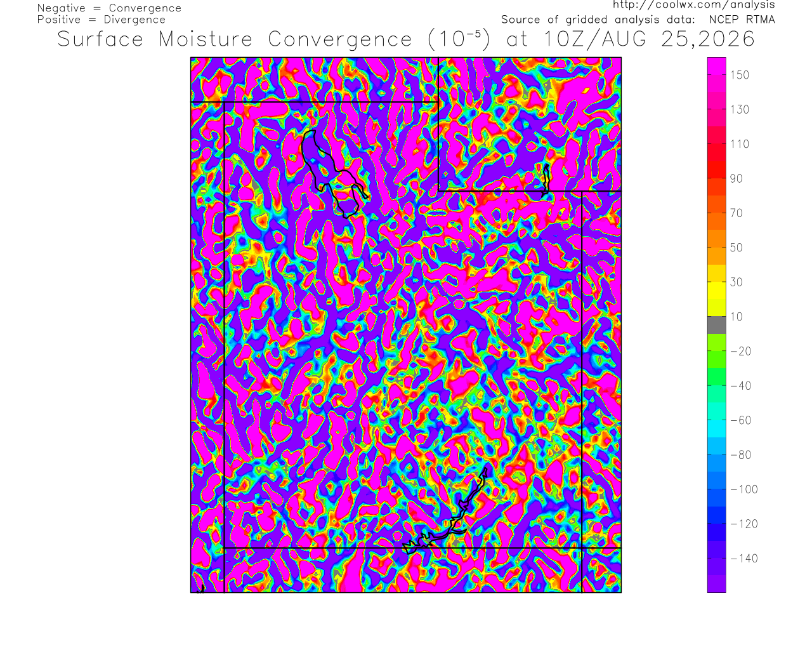Click the purple bottom of the color scale
The height and width of the screenshot is (650, 812).
[717, 584]
